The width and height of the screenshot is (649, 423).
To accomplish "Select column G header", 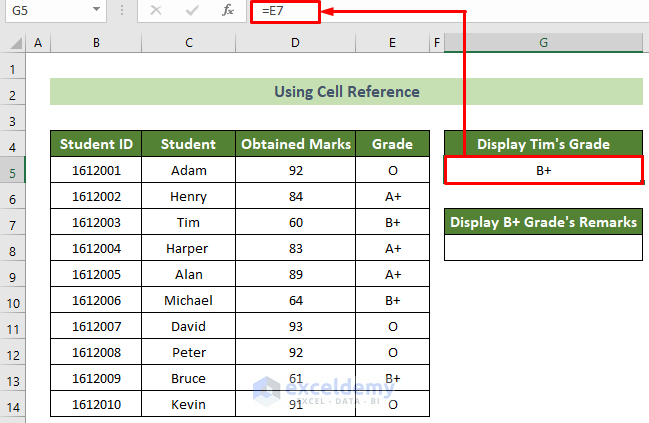I will 543,43.
